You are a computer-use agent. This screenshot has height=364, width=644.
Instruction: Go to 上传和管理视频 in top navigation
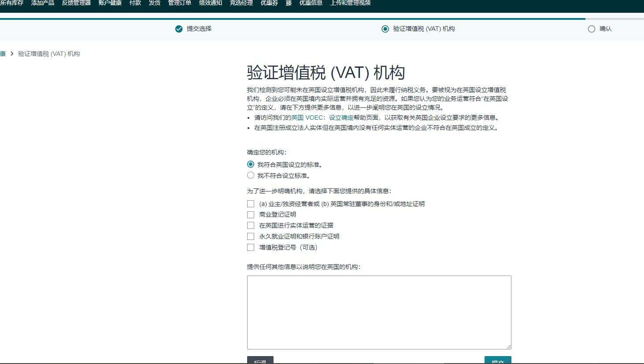[x=350, y=3]
